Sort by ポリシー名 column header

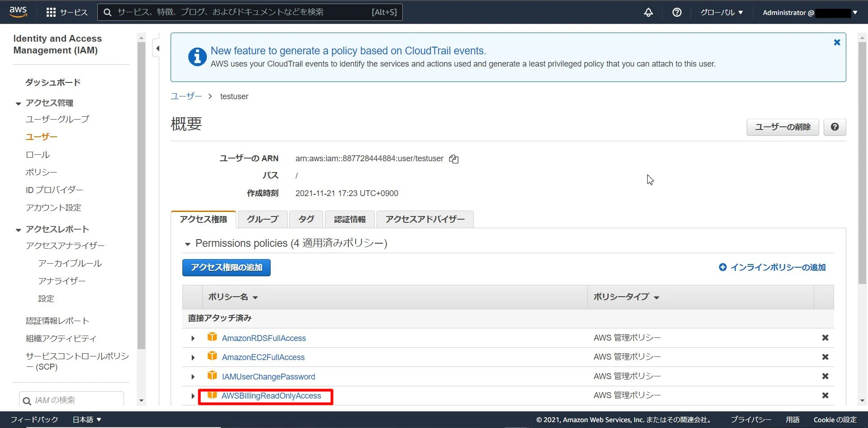(x=233, y=297)
